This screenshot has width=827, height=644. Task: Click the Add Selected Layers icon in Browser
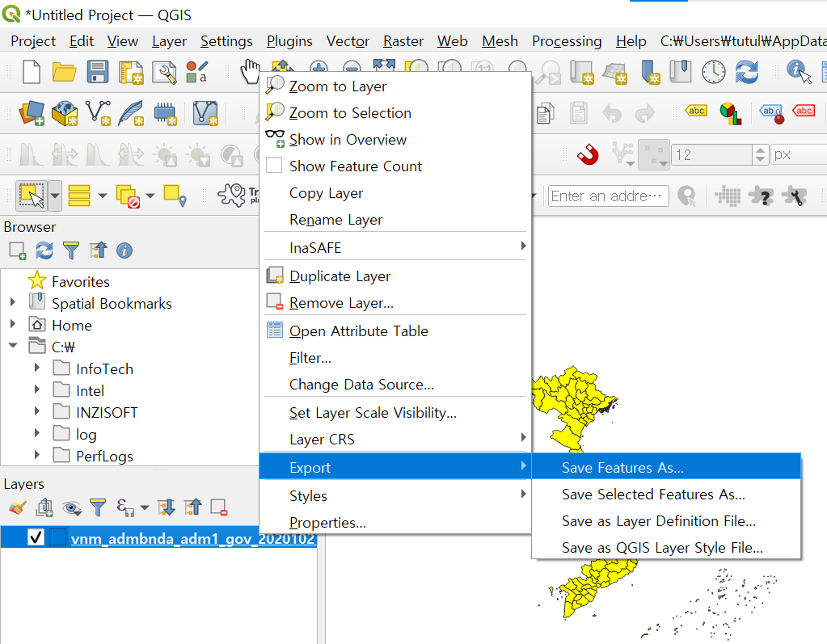click(18, 250)
